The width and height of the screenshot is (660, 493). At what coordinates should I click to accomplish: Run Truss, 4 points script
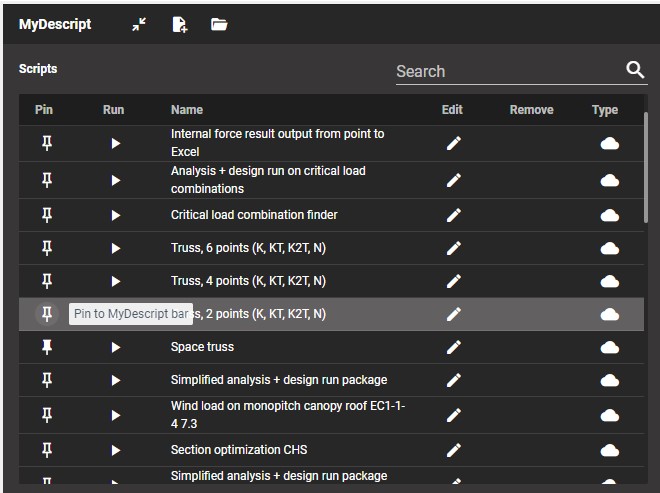click(115, 281)
